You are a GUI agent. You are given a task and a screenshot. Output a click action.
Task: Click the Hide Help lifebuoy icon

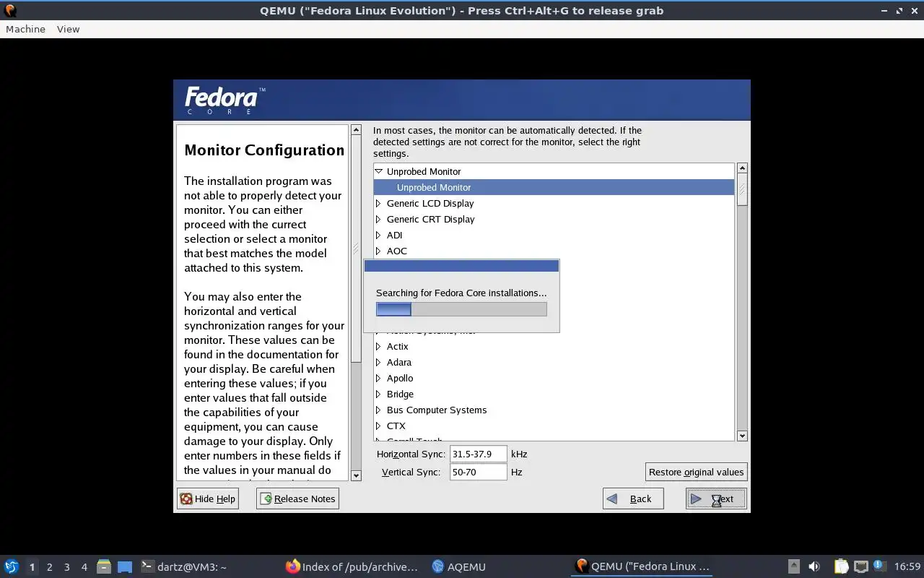(x=186, y=499)
